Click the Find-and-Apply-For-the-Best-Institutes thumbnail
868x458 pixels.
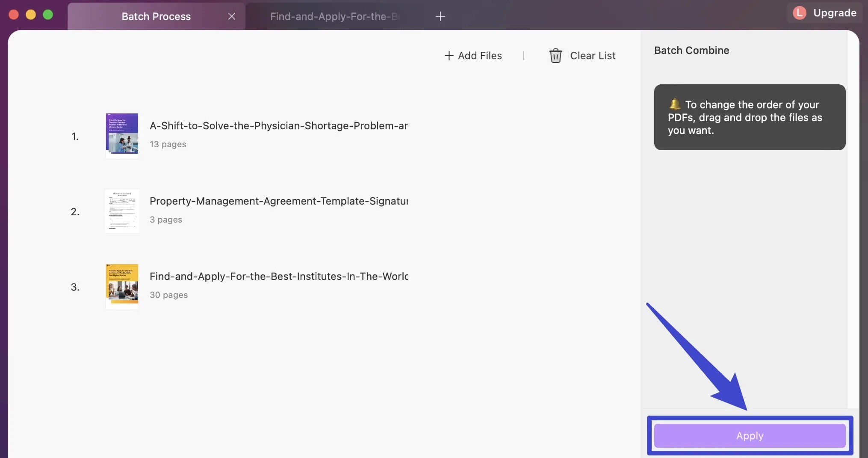[x=122, y=286]
